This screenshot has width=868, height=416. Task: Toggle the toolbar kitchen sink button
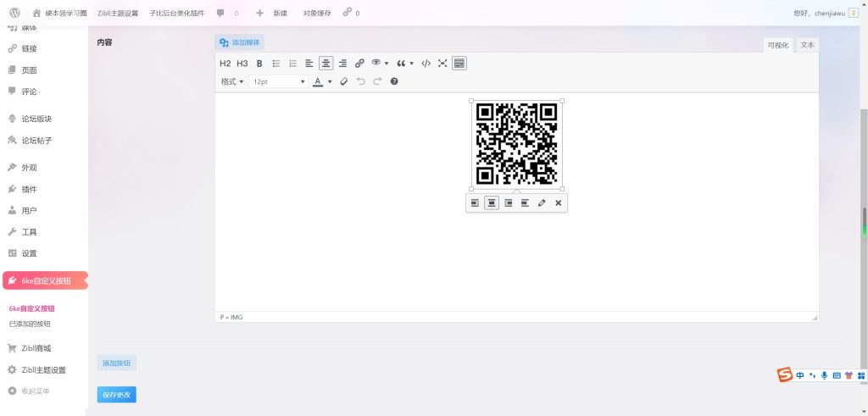[459, 64]
